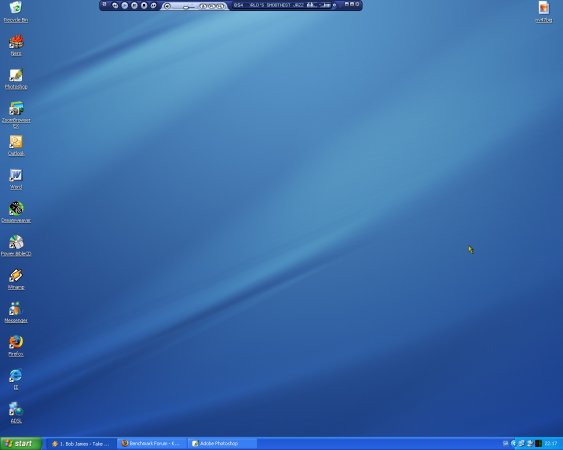Stop playback in the media player bar
Viewport: 563px width, 450px height.
pos(144,5)
